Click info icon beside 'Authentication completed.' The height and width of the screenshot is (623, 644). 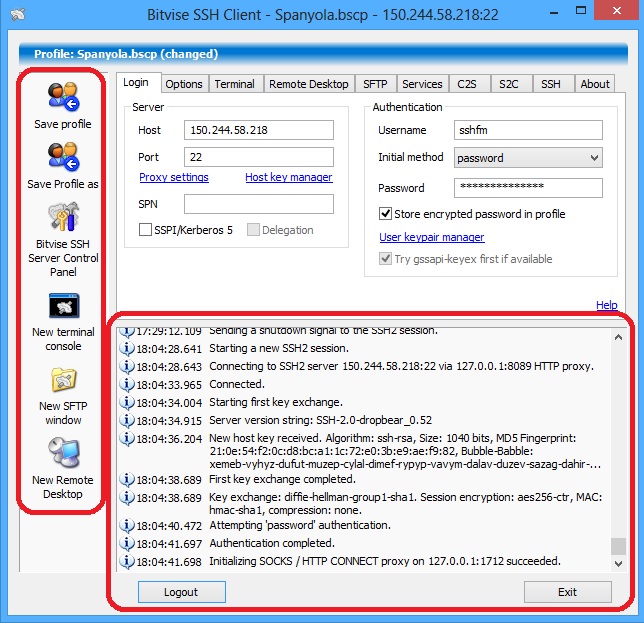pos(126,543)
